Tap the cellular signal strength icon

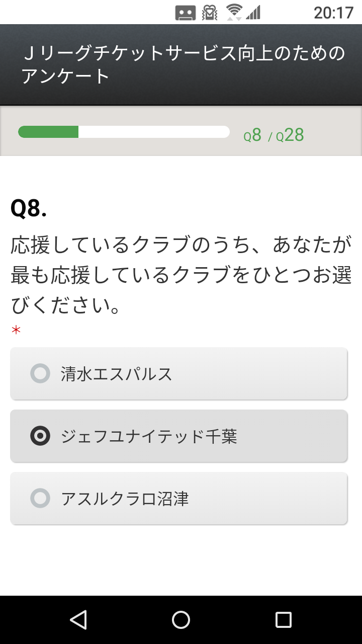click(x=253, y=12)
